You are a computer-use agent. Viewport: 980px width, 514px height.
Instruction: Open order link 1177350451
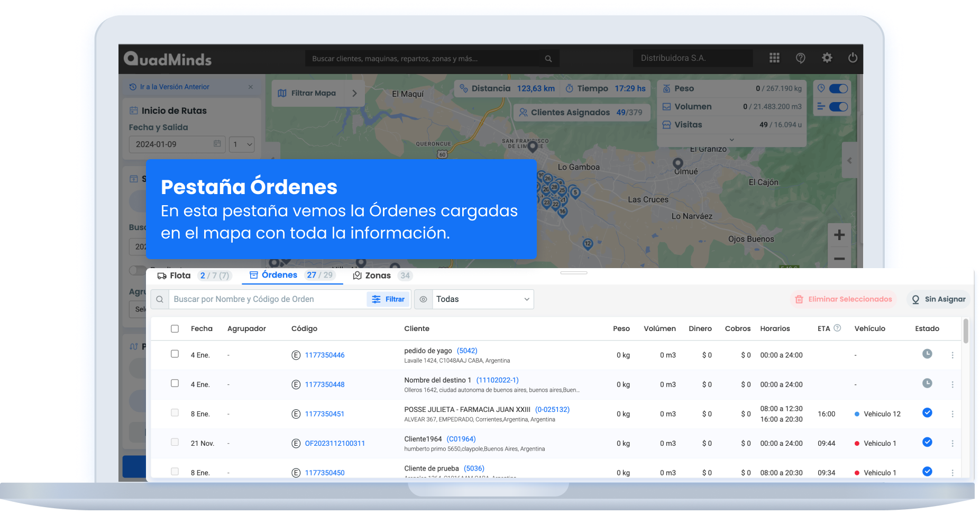[324, 414]
